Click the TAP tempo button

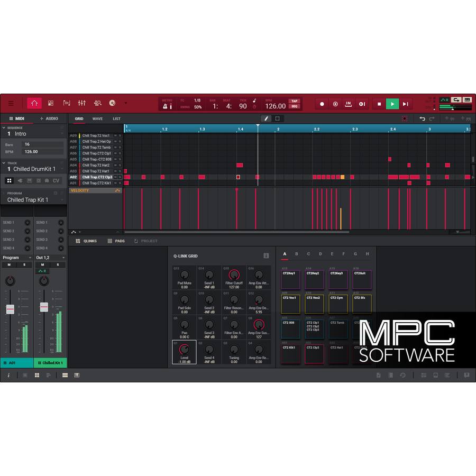point(294,101)
